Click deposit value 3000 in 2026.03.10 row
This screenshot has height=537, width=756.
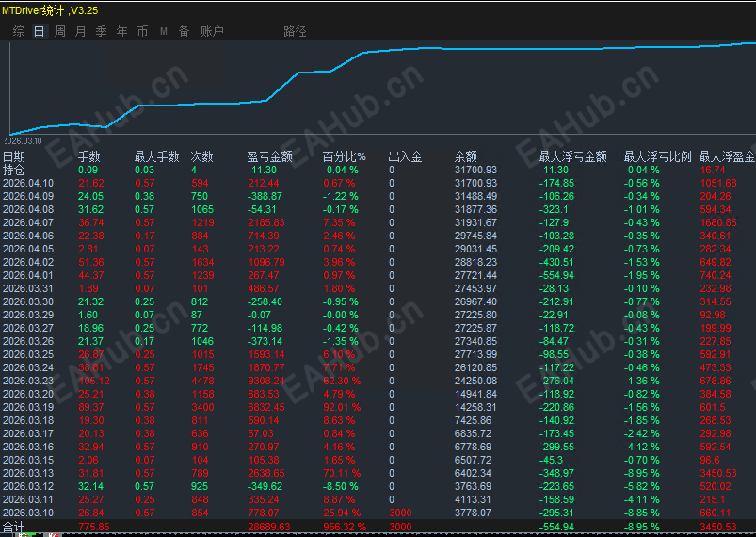pos(400,513)
